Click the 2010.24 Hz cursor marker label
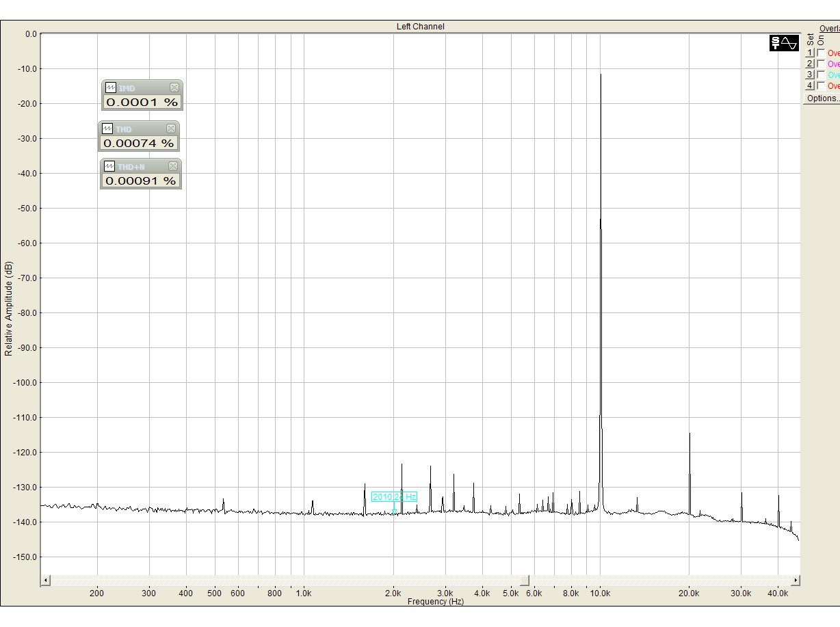 (x=394, y=497)
